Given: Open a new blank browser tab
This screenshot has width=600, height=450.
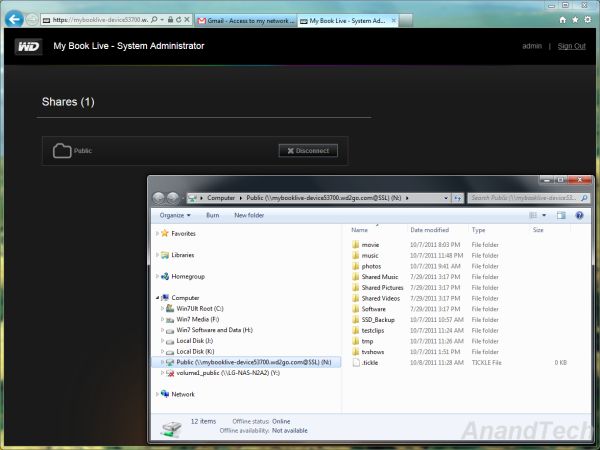Looking at the screenshot, I should click(x=406, y=21).
